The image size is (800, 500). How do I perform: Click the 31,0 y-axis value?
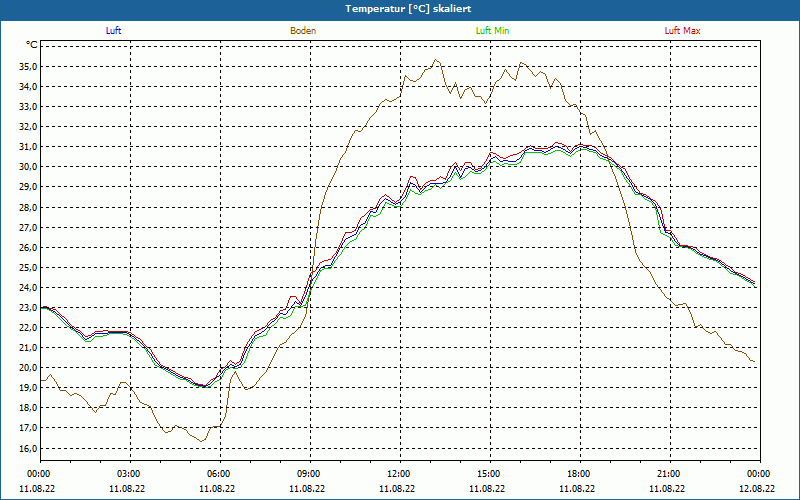click(28, 147)
